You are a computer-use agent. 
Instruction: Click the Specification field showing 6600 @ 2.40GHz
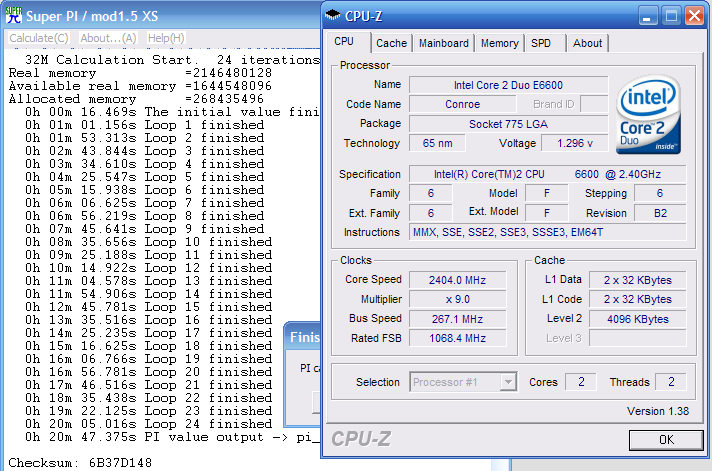tap(547, 174)
